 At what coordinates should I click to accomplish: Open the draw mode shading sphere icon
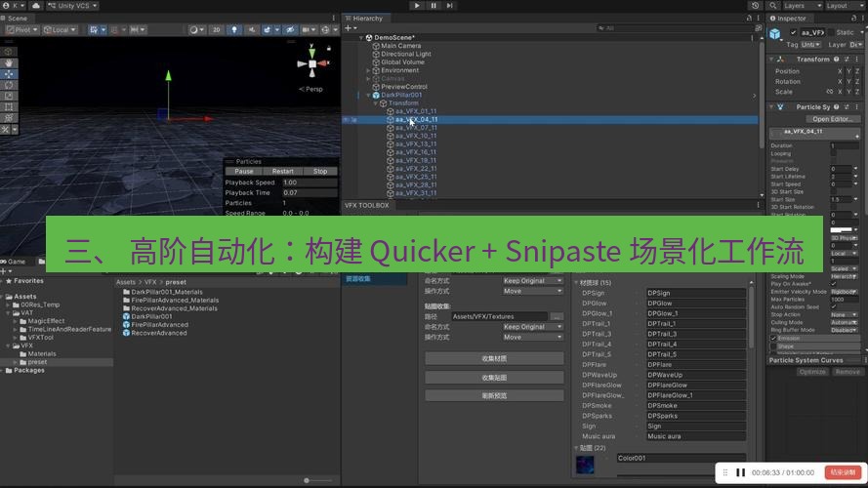[x=196, y=30]
